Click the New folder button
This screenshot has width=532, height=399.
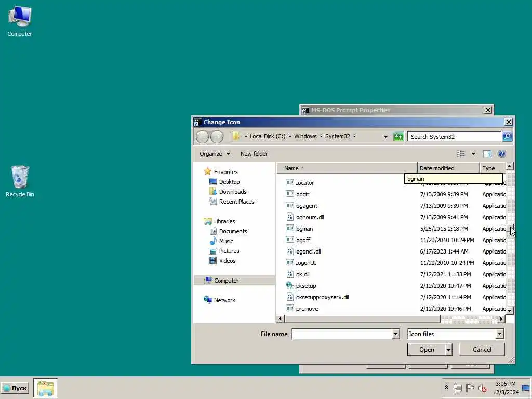[254, 154]
